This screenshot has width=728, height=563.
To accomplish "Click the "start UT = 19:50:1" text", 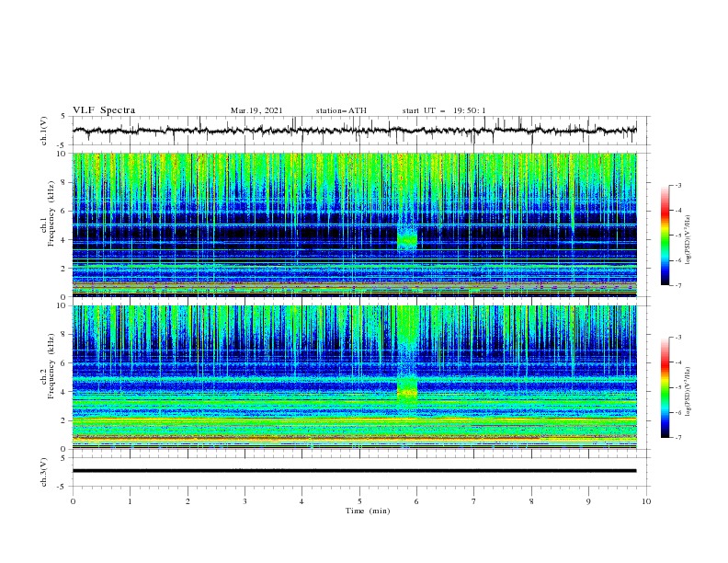I will 444,110.
